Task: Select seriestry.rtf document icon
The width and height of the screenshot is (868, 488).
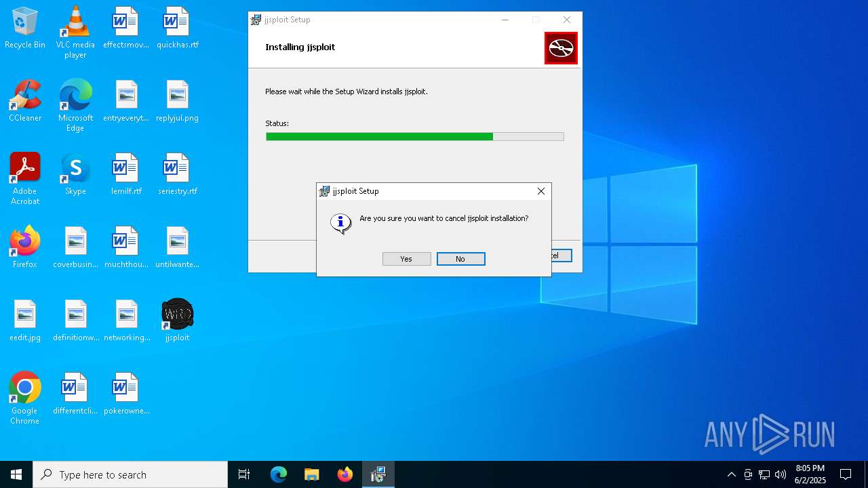Action: [x=177, y=174]
